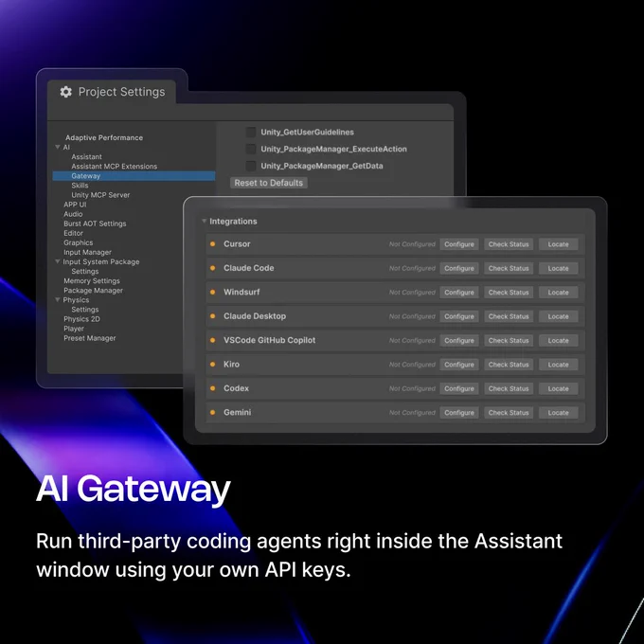Configure the Windsurf integration
The width and height of the screenshot is (644, 644).
click(x=459, y=292)
